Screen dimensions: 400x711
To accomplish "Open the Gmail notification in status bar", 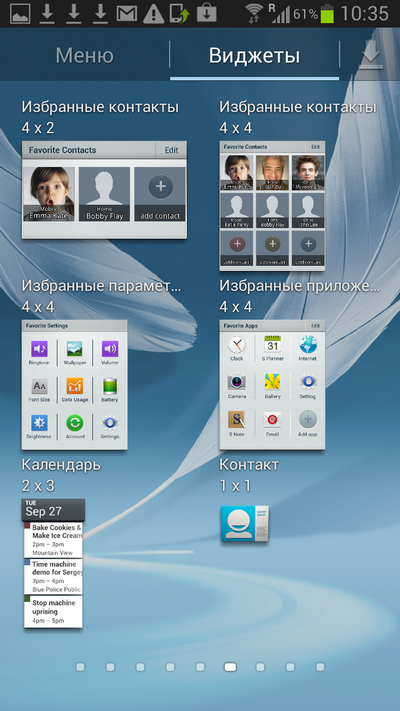I will (127, 14).
